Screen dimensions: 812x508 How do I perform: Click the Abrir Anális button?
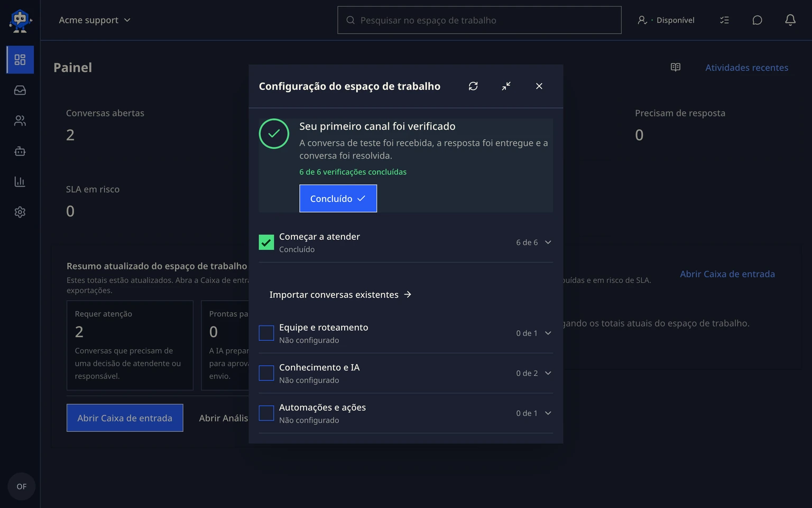point(223,418)
